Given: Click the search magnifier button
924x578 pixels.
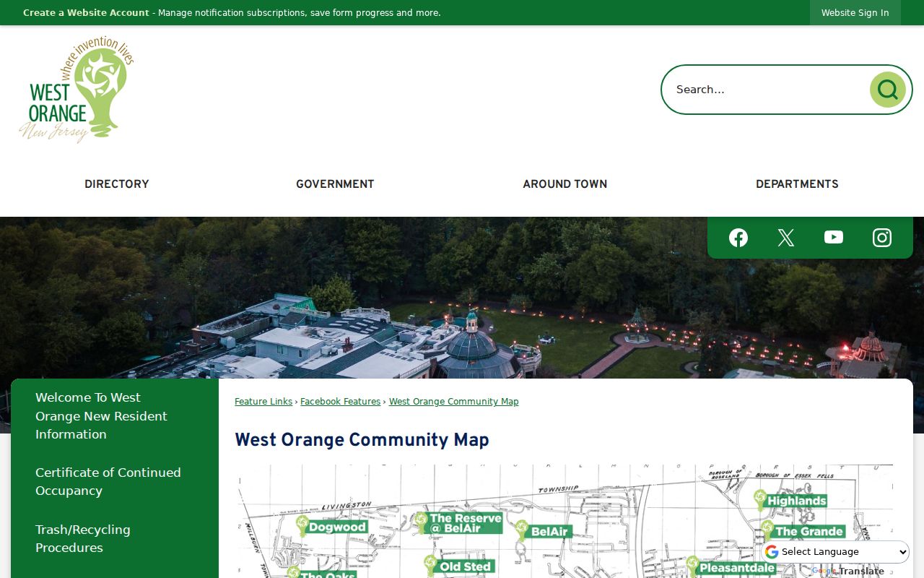Looking at the screenshot, I should click(887, 90).
